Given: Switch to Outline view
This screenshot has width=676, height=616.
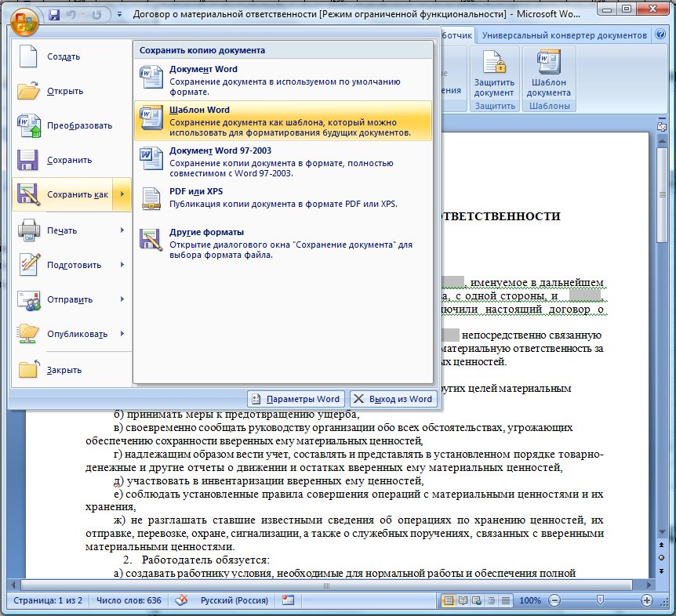Looking at the screenshot, I should click(491, 600).
